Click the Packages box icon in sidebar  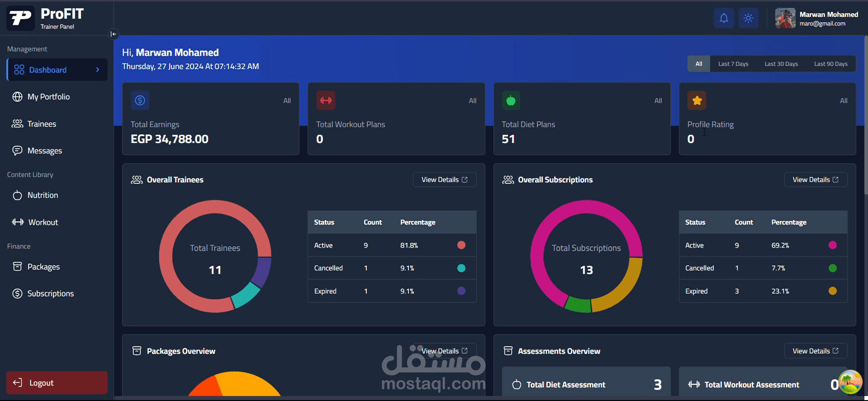click(x=17, y=266)
